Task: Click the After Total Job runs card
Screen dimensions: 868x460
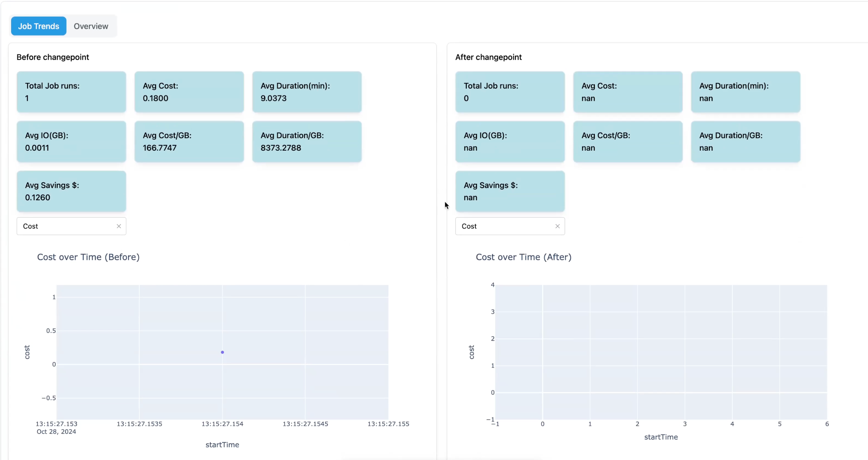Action: 510,92
